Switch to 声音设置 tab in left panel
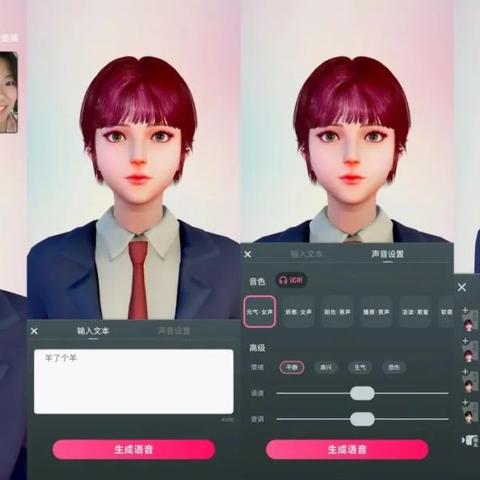 [x=174, y=331]
